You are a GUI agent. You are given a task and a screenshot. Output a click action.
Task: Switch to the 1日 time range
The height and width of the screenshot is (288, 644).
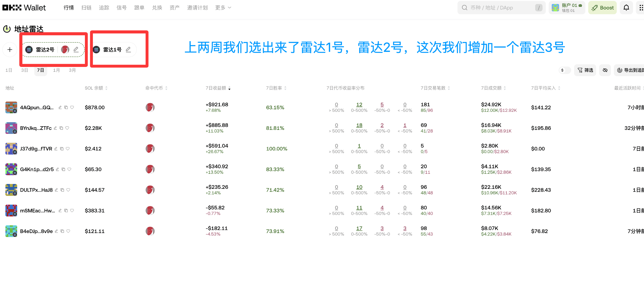click(9, 70)
